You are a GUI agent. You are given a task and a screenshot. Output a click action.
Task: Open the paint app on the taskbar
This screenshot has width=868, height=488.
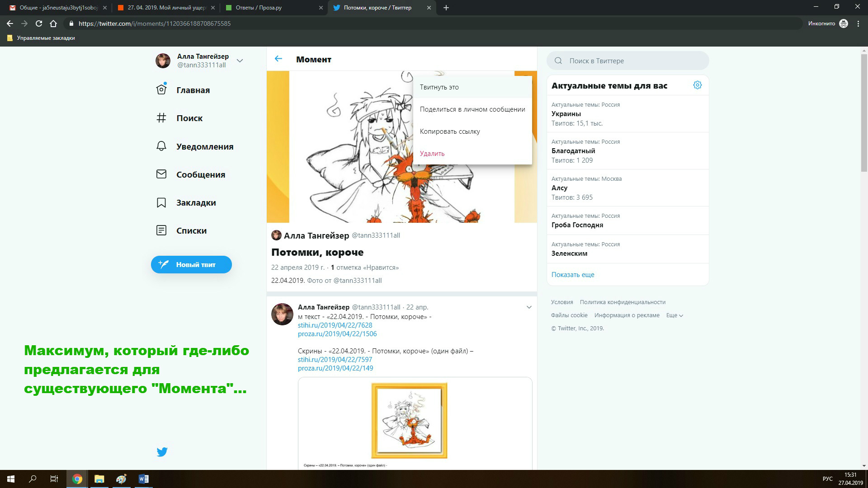pos(122,479)
